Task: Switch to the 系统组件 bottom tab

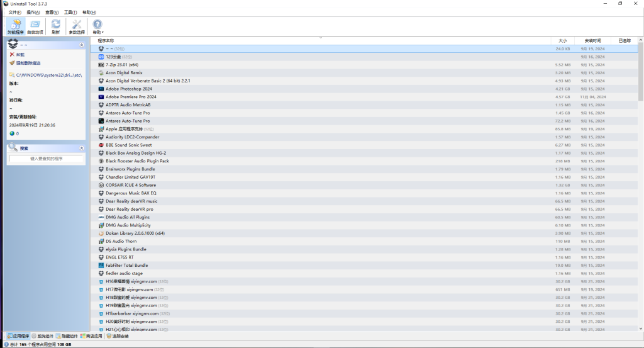Action: click(x=42, y=336)
